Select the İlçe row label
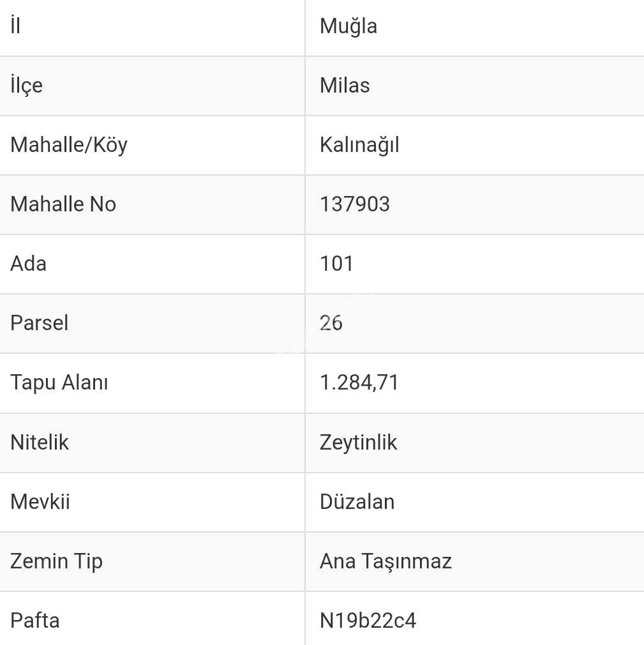Image resolution: width=644 pixels, height=645 pixels. click(x=27, y=86)
